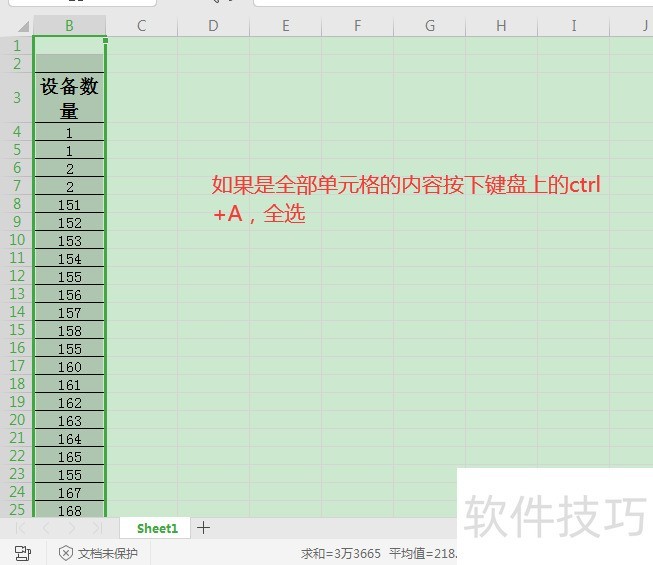Click cell B12 containing 155
Screen dimensions: 653x565
click(x=70, y=276)
